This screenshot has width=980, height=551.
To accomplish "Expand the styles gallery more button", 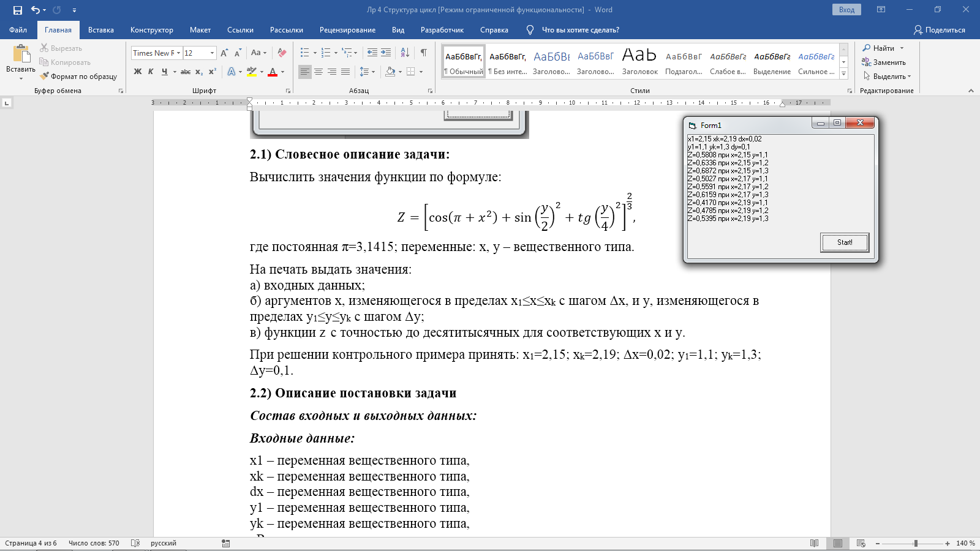I will [x=843, y=73].
